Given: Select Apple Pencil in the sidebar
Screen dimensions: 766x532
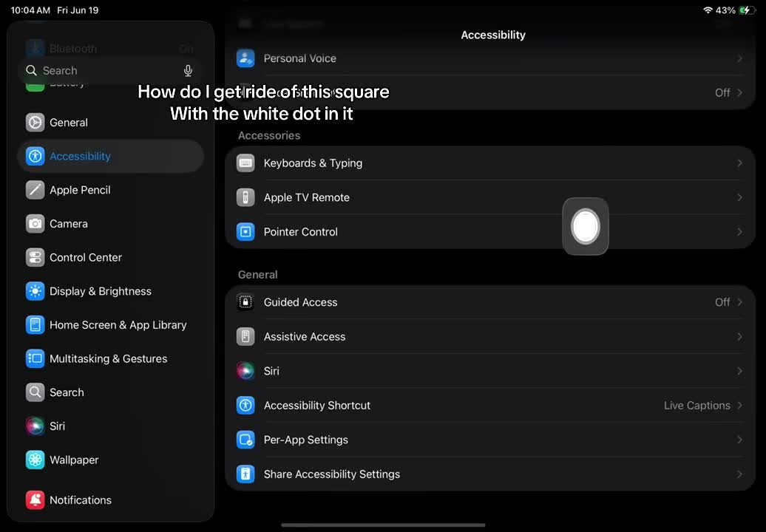Looking at the screenshot, I should click(x=110, y=190).
